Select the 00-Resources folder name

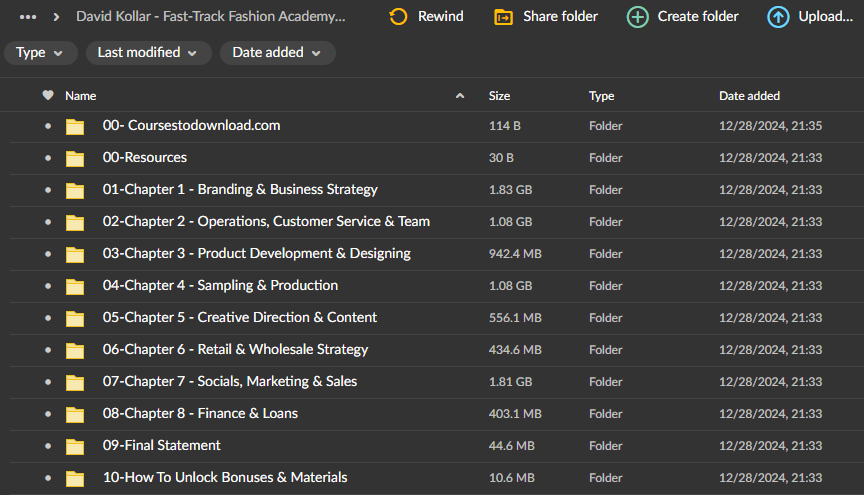[x=145, y=158]
